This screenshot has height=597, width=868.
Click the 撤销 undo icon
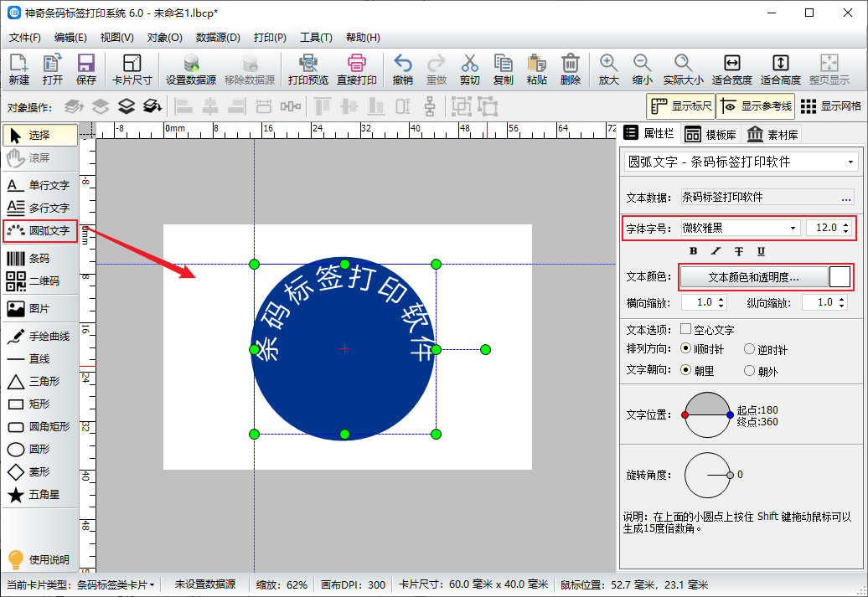(x=402, y=69)
